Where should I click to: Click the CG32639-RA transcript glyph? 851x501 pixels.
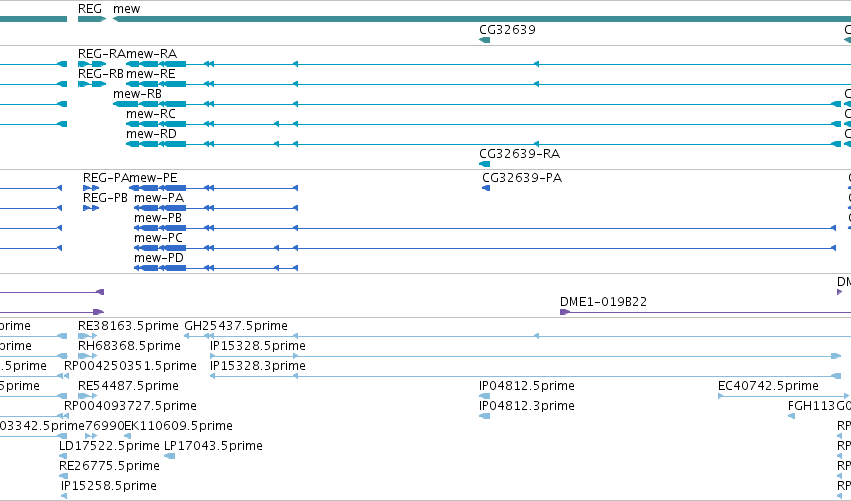click(x=485, y=164)
